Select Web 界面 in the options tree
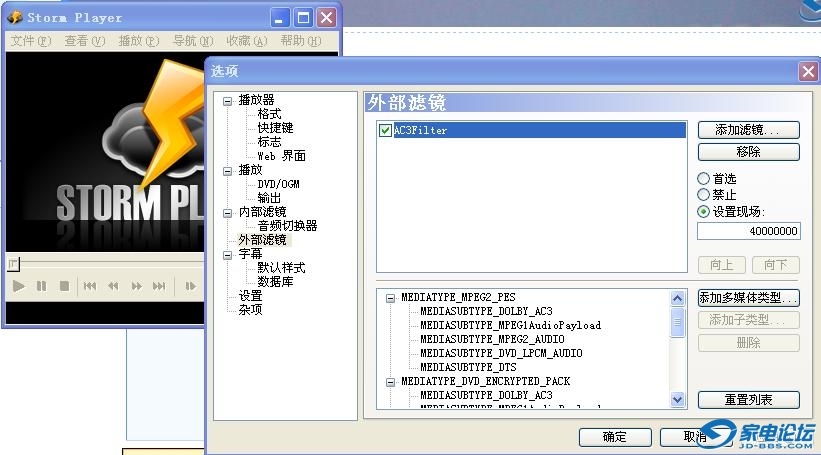The width and height of the screenshot is (821, 455). [281, 156]
